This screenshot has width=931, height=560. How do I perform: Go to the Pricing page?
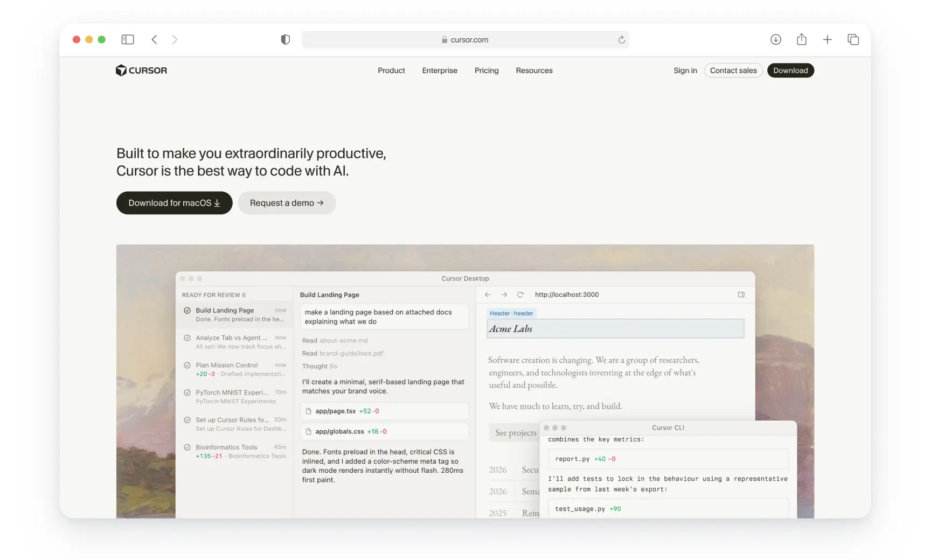click(487, 71)
